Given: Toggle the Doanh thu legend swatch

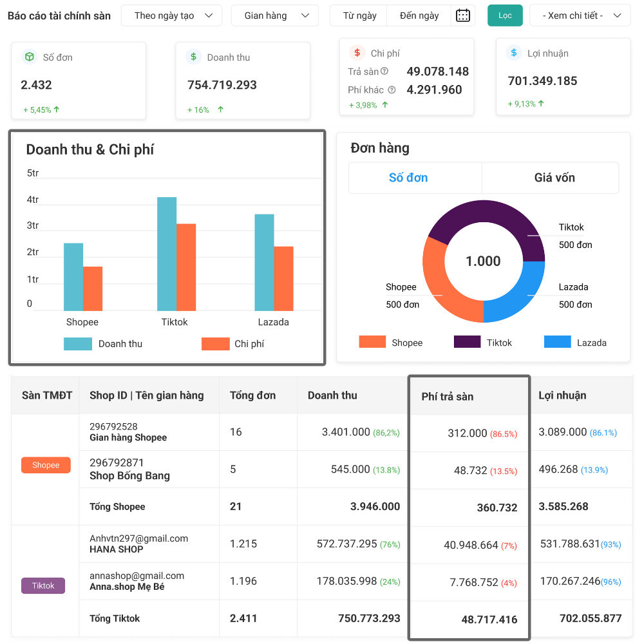Looking at the screenshot, I should click(78, 344).
